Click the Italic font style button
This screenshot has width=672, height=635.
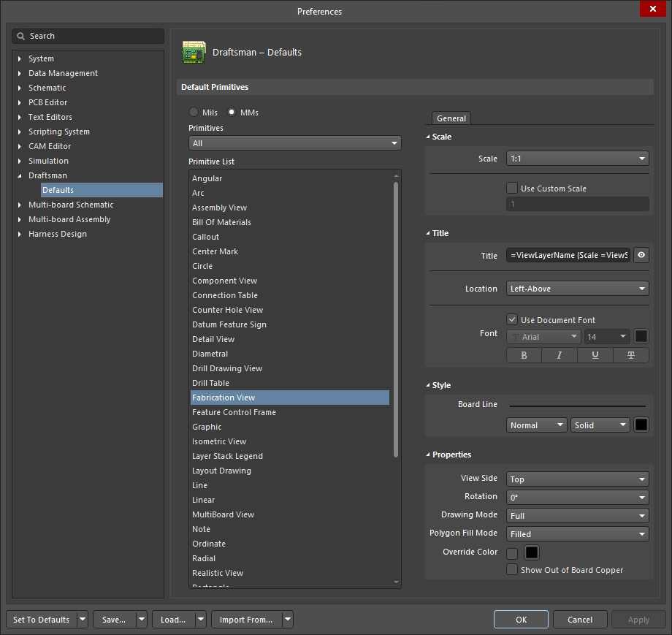pyautogui.click(x=560, y=355)
